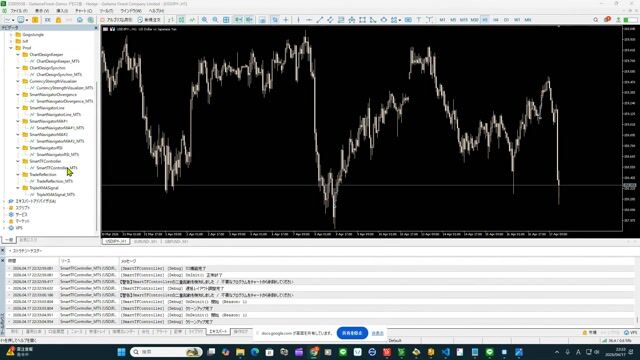Open the チャート menu
Image resolution: width=640 pixels, height=360 pixels.
coord(84,11)
